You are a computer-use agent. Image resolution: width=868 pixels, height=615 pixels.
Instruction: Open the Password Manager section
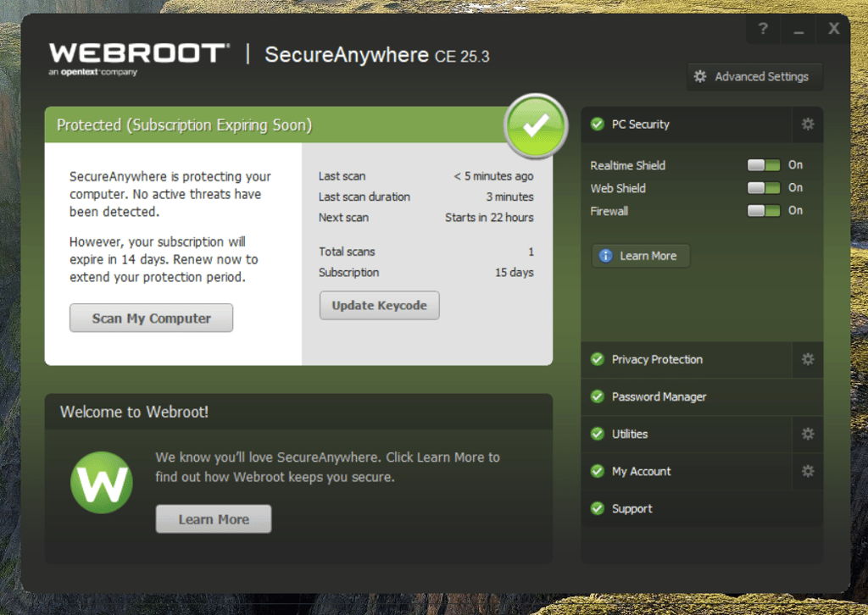coord(702,396)
